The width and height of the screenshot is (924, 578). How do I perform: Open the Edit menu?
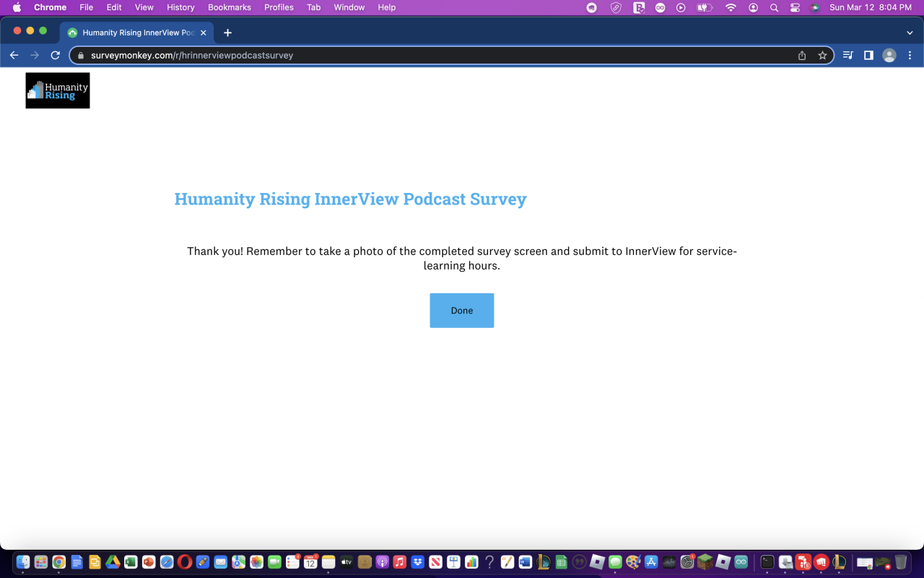114,7
